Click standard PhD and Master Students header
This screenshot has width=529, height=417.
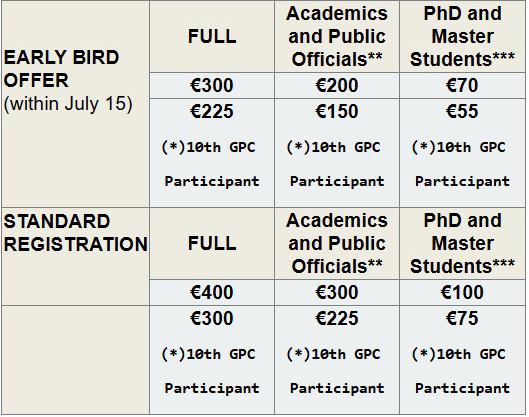click(462, 243)
